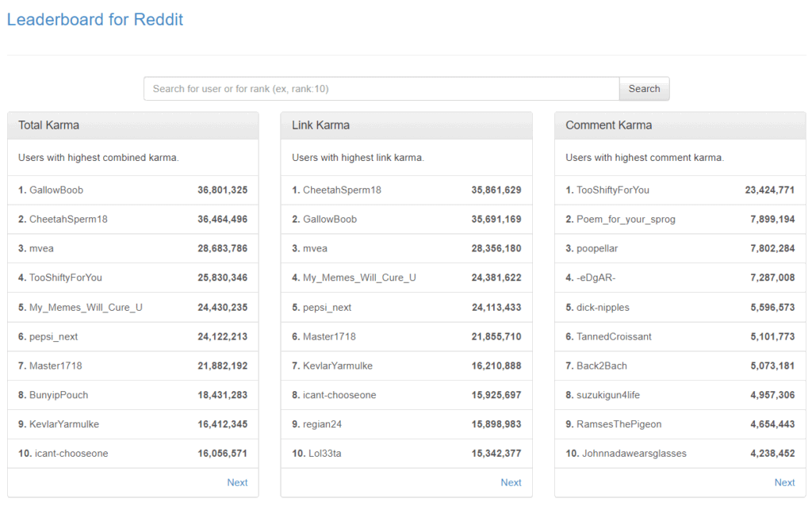
Task: Click the Search button
Action: 644,89
